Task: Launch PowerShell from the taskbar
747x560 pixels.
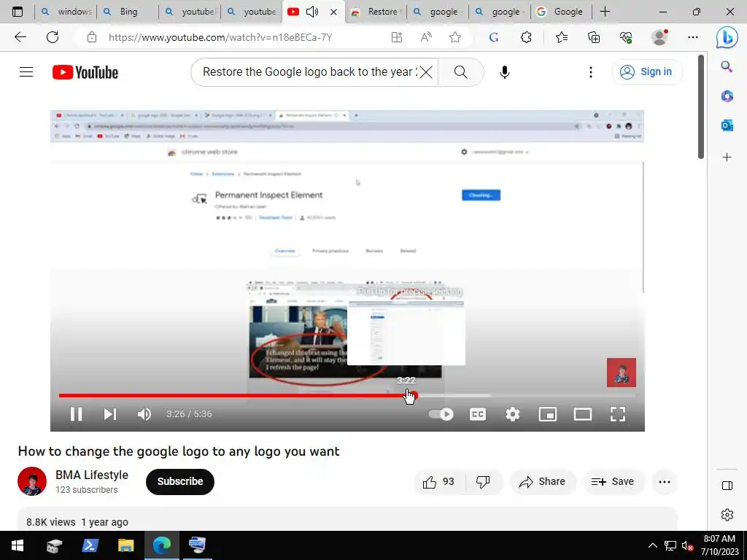Action: (90, 545)
